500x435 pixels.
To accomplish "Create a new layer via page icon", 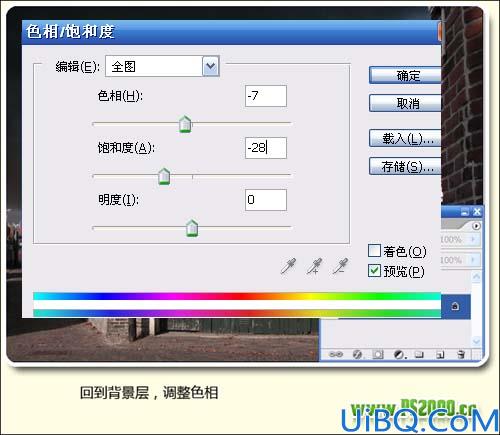I will click(440, 355).
